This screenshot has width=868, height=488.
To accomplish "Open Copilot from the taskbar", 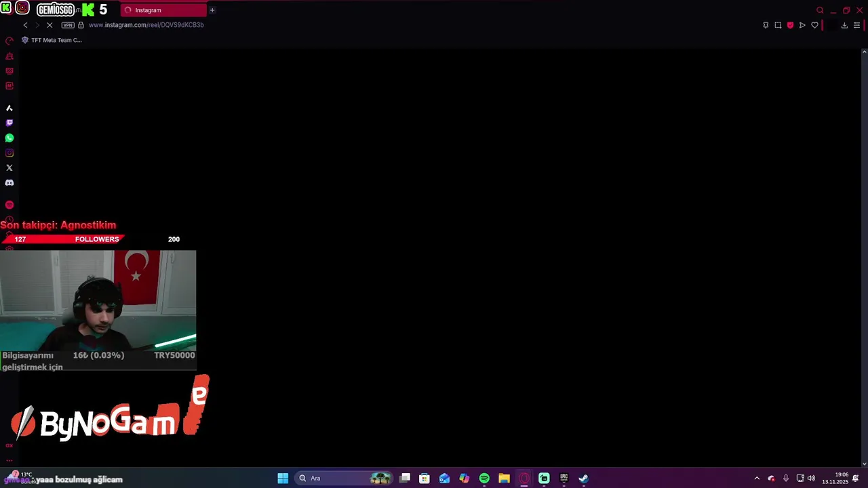I will [464, 479].
